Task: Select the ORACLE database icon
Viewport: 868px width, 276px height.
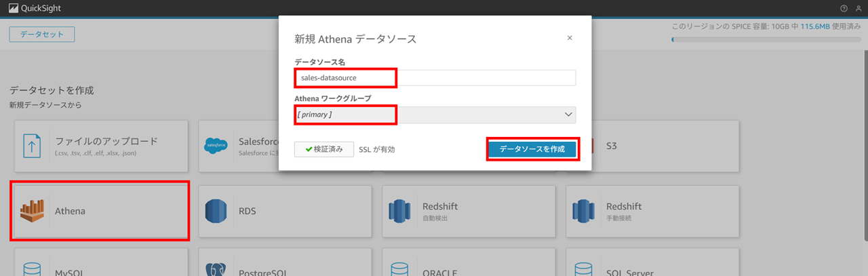Action: (401, 271)
